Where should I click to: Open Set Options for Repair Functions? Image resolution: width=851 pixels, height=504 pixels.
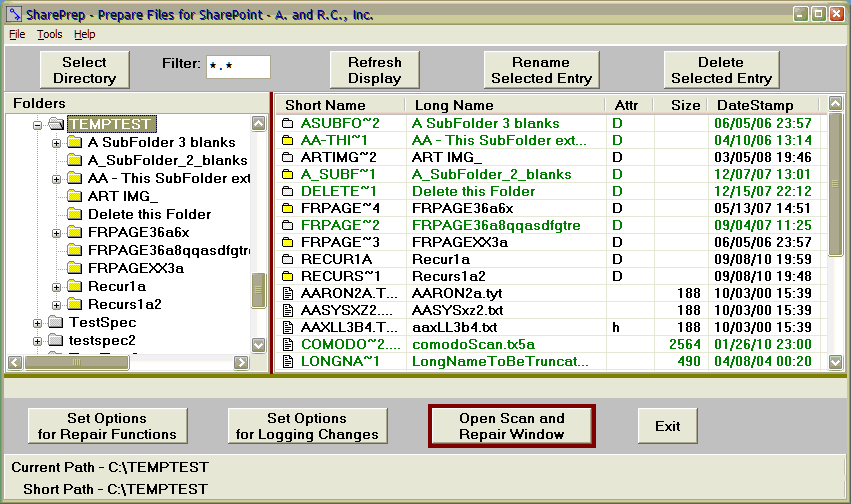[x=107, y=426]
